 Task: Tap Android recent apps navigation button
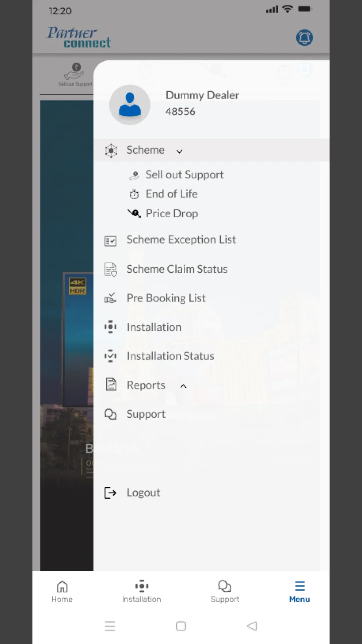[110, 626]
